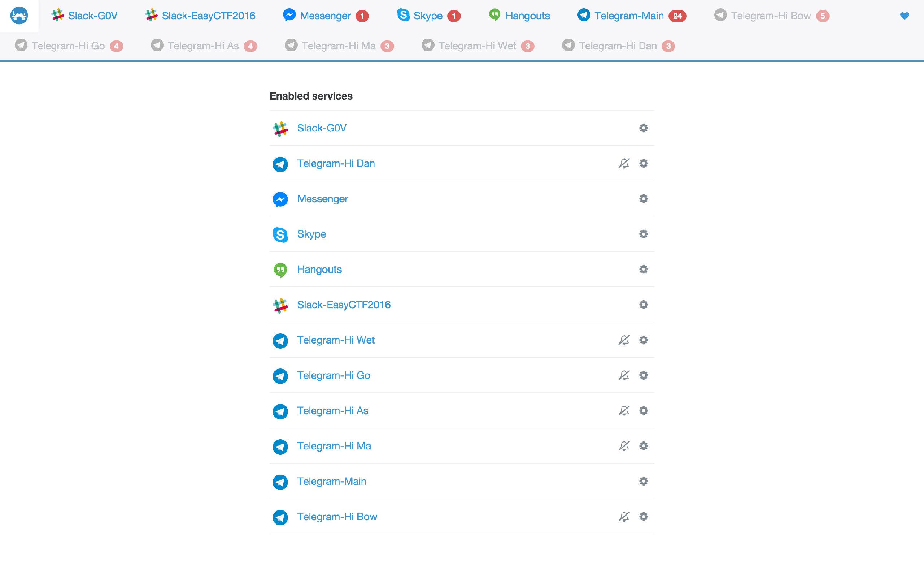Switch to the Messenger tab
This screenshot has height=578, width=924.
tap(326, 16)
